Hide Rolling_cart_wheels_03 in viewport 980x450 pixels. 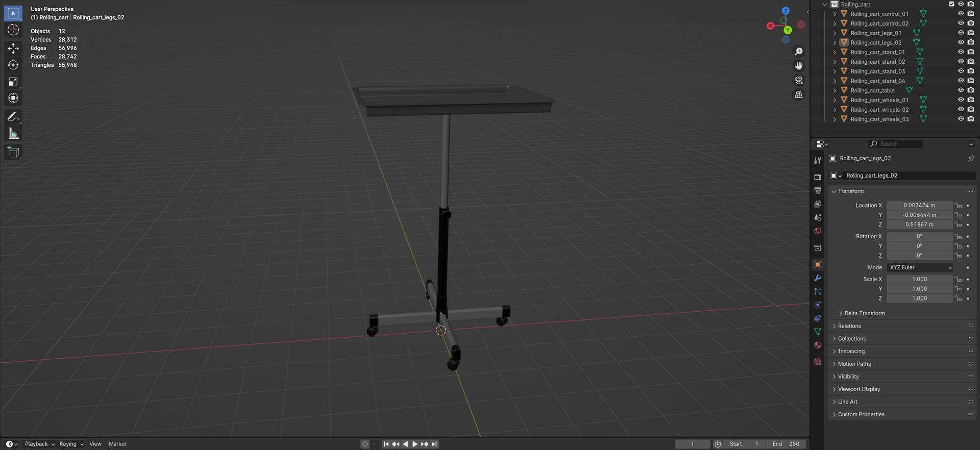coord(961,119)
